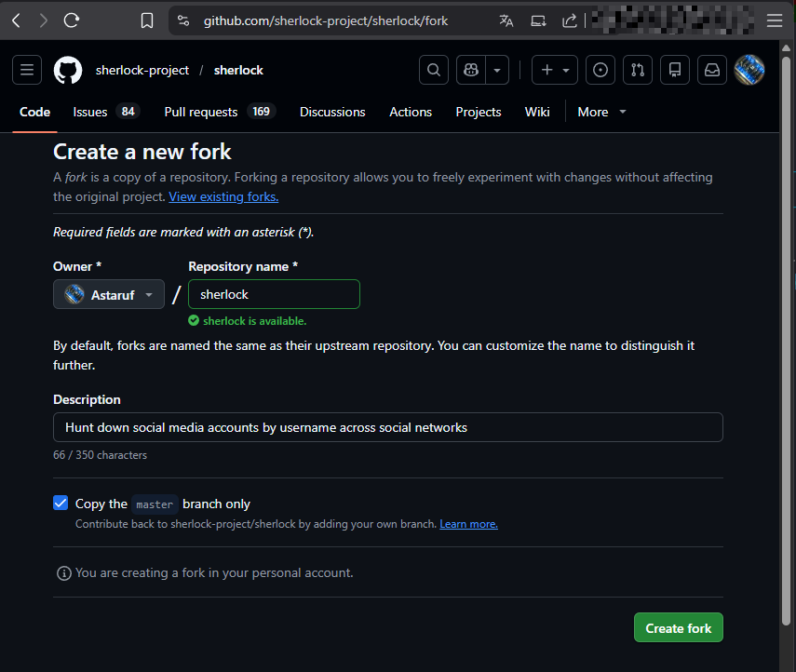This screenshot has height=672, width=796.
Task: Open the Owner Astaruf dropdown
Action: [109, 294]
